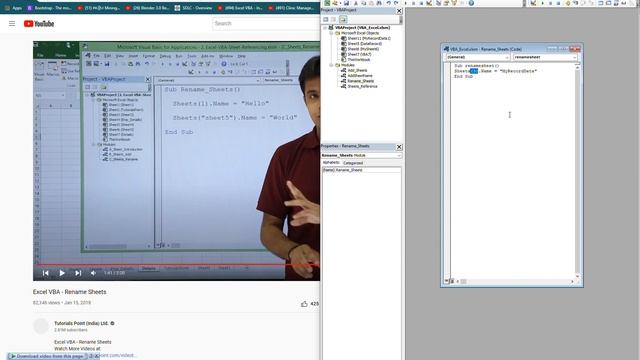Click the YouTube logo
The height and width of the screenshot is (360, 640).
[x=39, y=24]
